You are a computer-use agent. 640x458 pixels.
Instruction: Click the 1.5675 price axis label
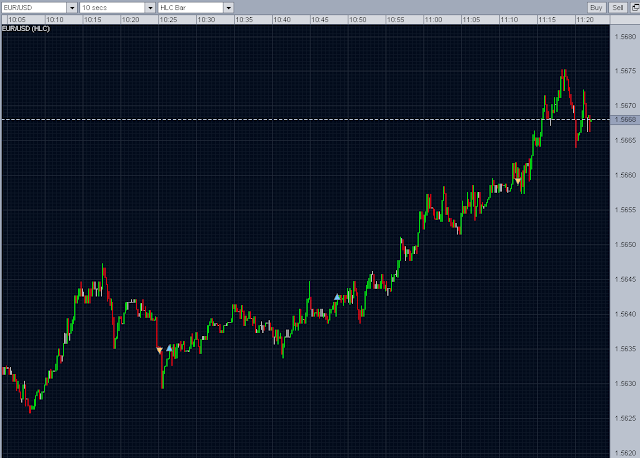[625, 71]
